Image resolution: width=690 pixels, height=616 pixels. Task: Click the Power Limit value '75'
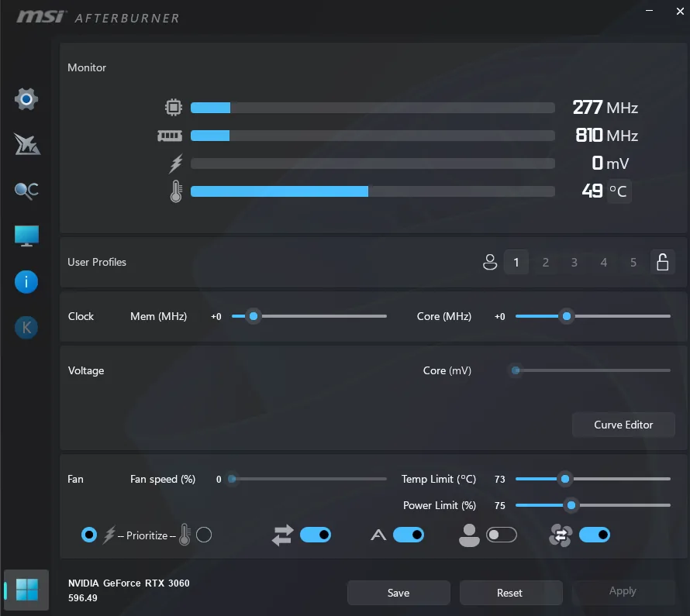tap(499, 506)
